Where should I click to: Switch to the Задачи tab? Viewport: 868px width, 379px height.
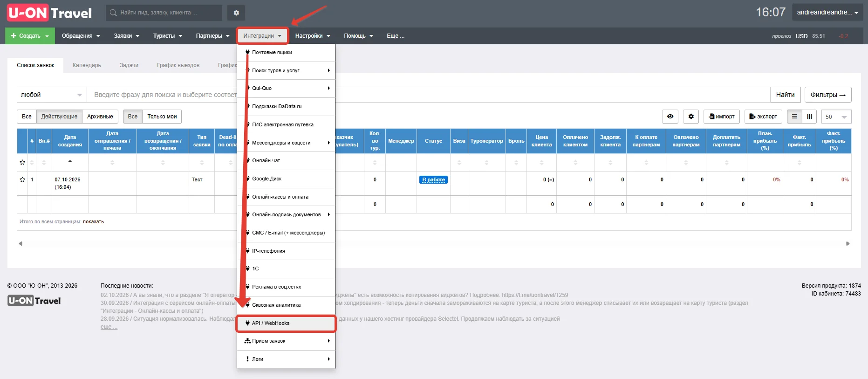[129, 65]
